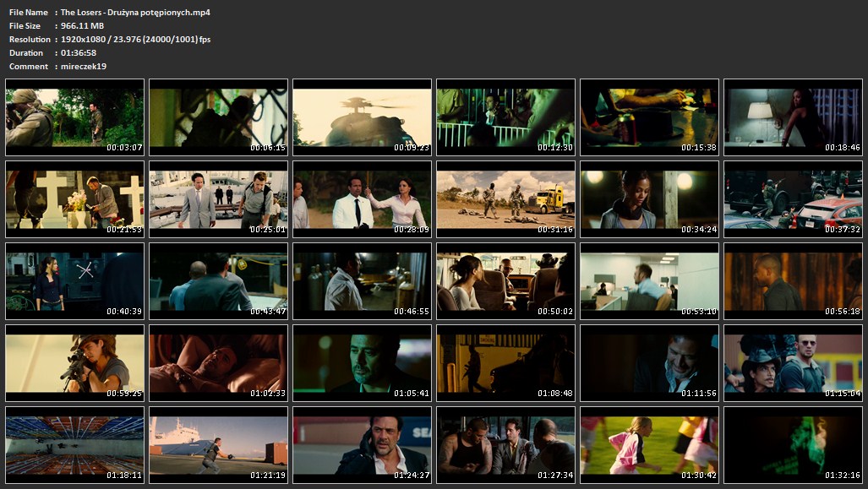Open the thumbnail stamped 00:46:55
Viewport: 868px width, 489px height.
(362, 281)
